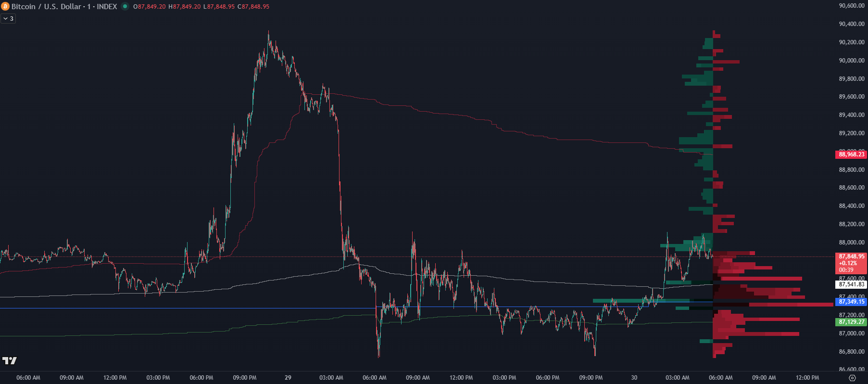The width and height of the screenshot is (868, 384).
Task: Click the date label 30 on time axis
Action: coord(634,378)
